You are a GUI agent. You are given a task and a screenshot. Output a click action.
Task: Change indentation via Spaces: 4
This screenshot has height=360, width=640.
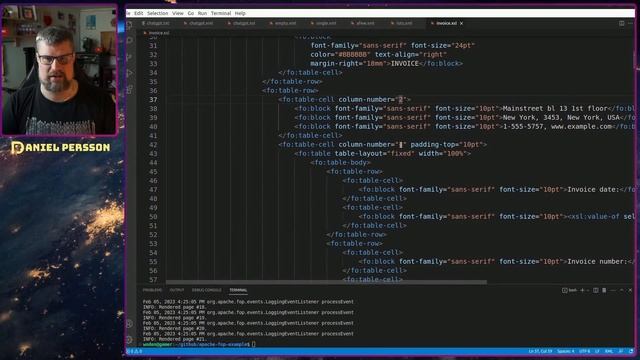coord(566,351)
